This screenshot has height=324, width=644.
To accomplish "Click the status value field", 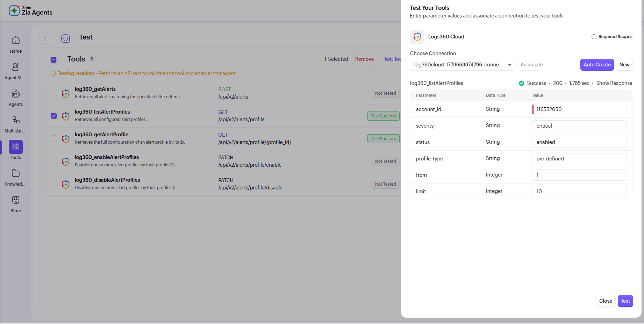I will (x=579, y=142).
